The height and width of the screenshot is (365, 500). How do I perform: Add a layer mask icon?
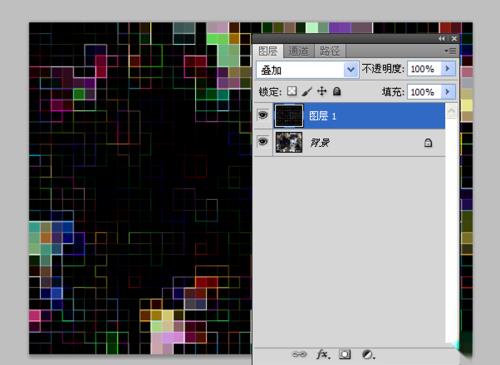tap(345, 354)
